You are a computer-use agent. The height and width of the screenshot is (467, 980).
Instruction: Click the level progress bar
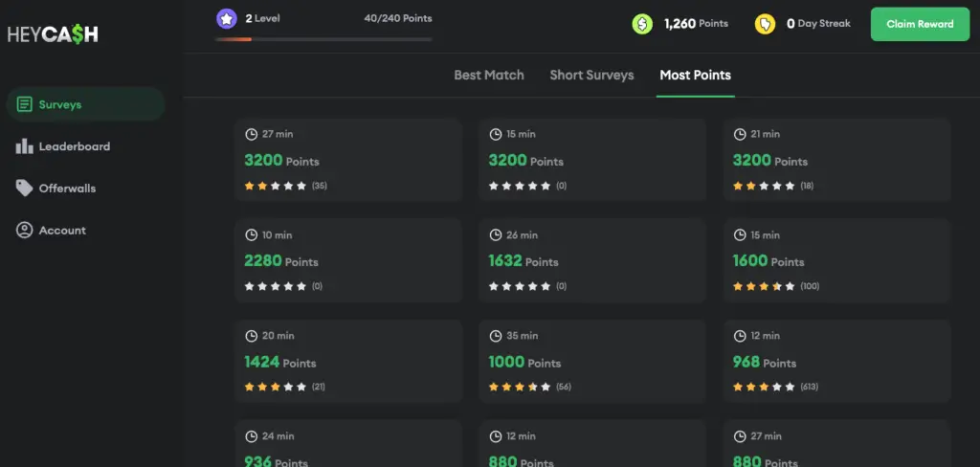[323, 39]
